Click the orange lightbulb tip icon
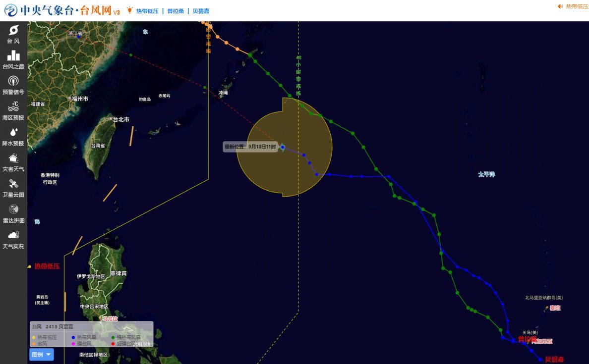Viewport: 589px width, 364px height. point(129,10)
